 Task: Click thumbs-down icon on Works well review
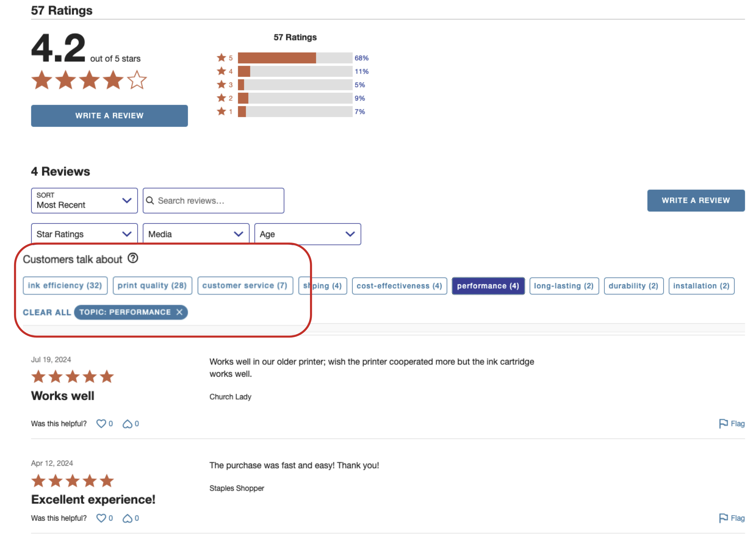pos(127,423)
